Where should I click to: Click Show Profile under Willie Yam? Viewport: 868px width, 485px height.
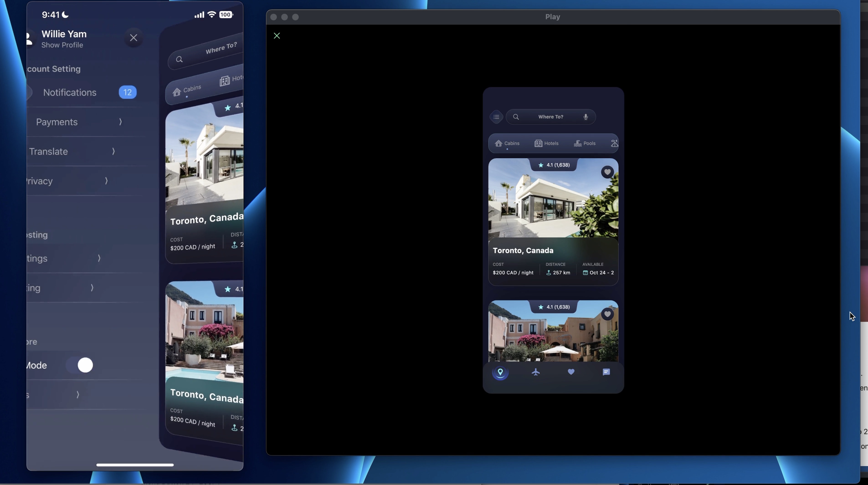point(62,45)
